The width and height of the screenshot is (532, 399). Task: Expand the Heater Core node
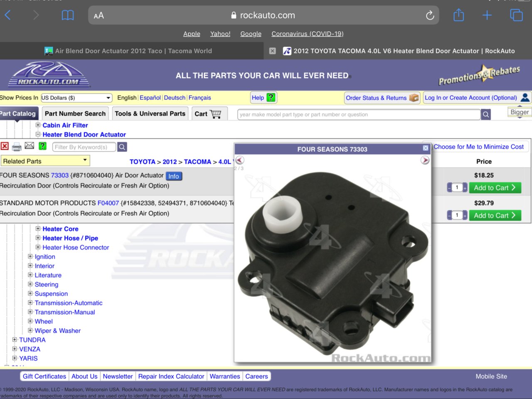(x=38, y=228)
